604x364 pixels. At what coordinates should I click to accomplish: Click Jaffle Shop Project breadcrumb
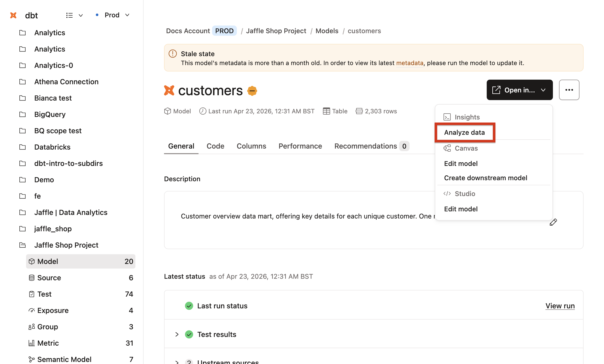[276, 31]
